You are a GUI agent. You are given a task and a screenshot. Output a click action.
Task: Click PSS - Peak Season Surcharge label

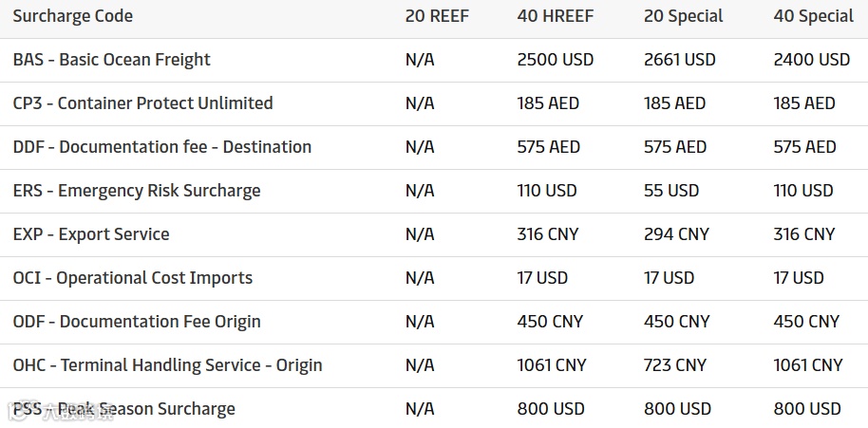(123, 409)
